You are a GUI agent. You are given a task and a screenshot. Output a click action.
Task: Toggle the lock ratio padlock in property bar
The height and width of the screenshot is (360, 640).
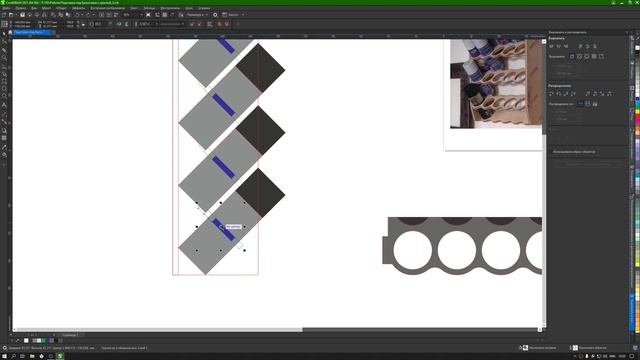83,24
